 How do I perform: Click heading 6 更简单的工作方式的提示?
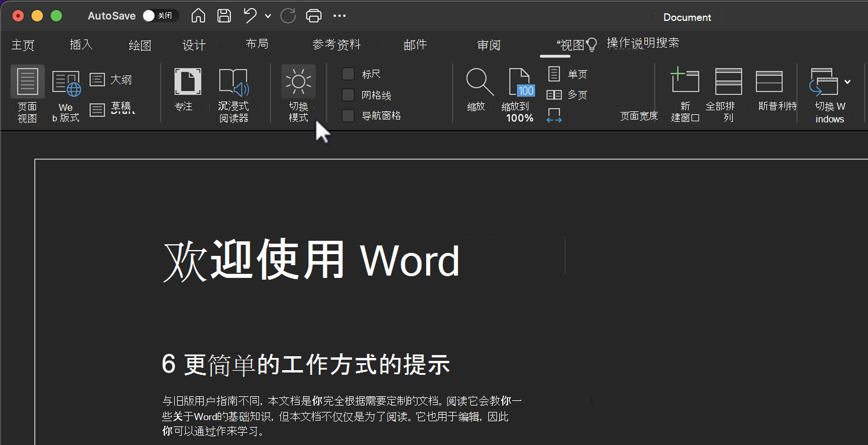coord(306,364)
